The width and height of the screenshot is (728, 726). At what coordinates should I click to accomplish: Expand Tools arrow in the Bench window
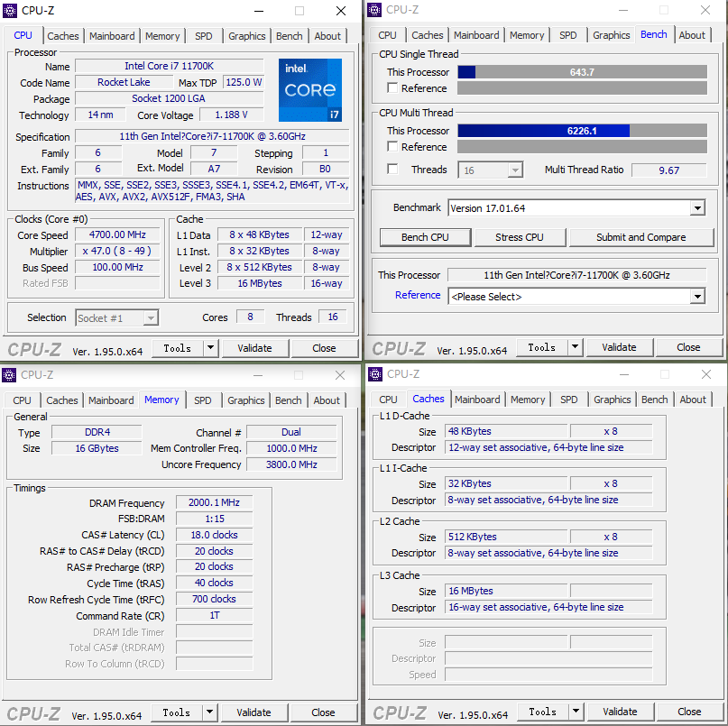coord(575,346)
